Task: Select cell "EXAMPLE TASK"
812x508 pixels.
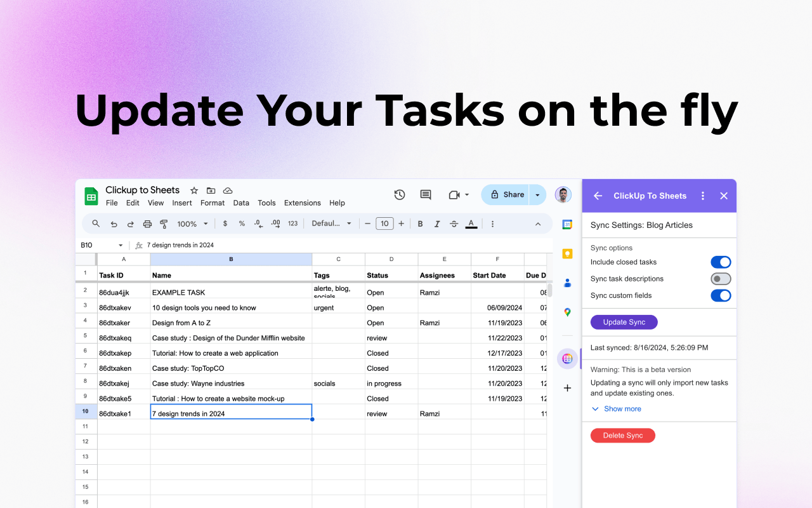Action: [231, 292]
